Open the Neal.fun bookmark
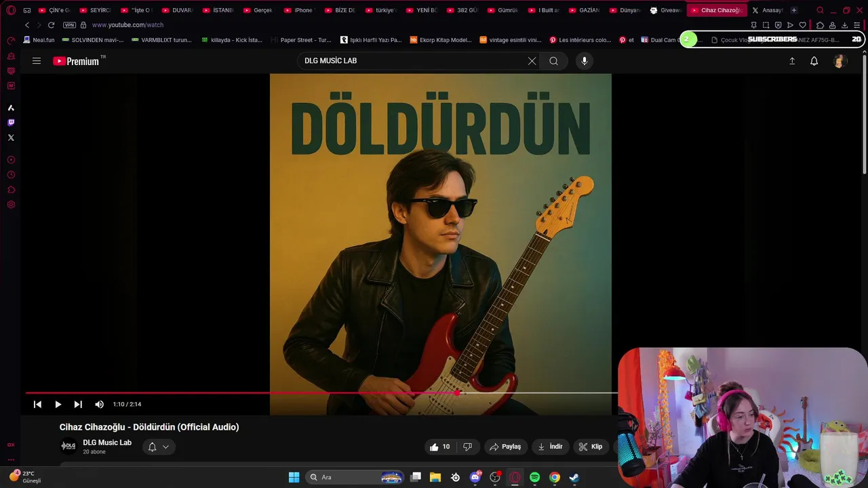Viewport: 868px width, 488px height. click(39, 40)
